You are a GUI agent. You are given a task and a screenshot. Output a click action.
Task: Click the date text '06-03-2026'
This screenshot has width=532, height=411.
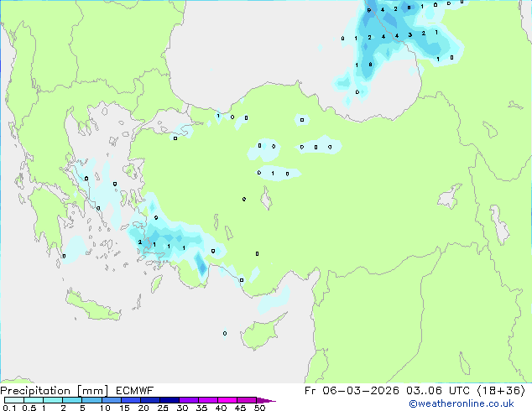(x=361, y=391)
